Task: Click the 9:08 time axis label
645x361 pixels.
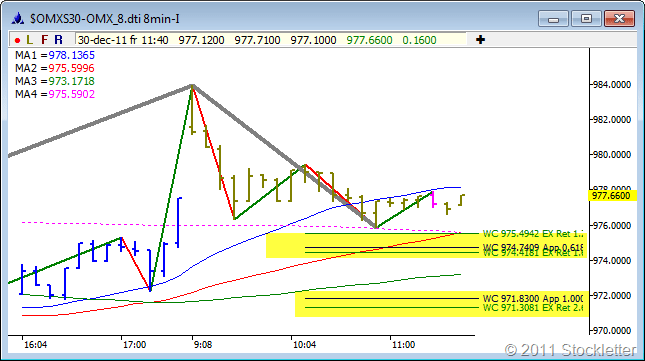Action: [203, 345]
